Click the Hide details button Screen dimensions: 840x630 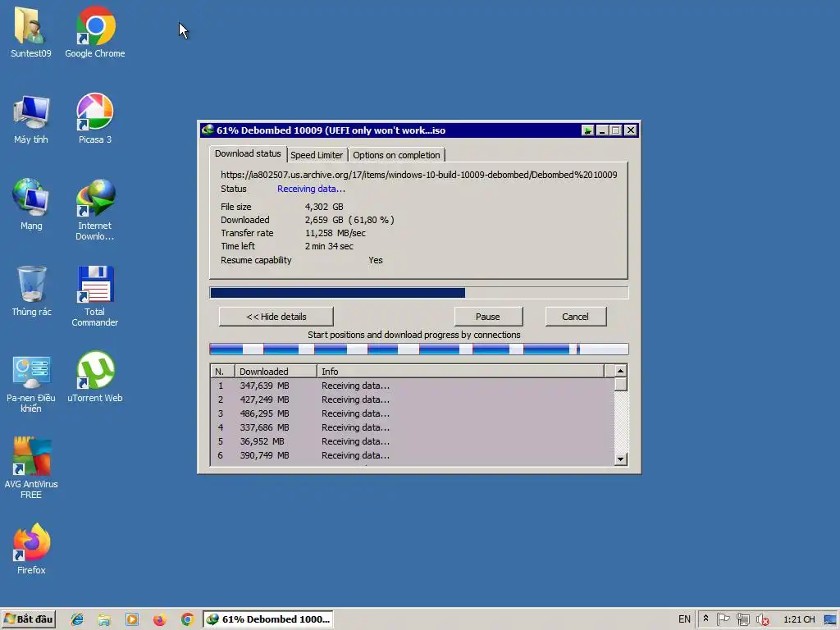276,317
